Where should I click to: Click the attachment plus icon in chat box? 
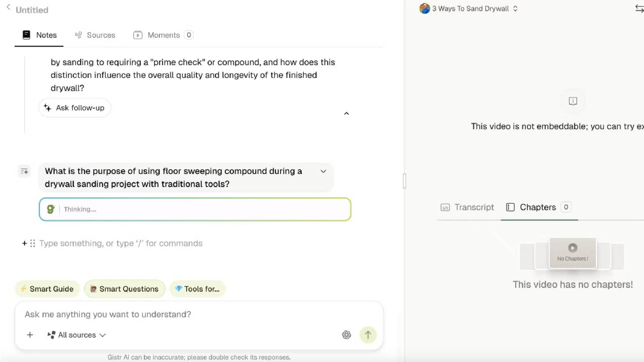pos(30,335)
